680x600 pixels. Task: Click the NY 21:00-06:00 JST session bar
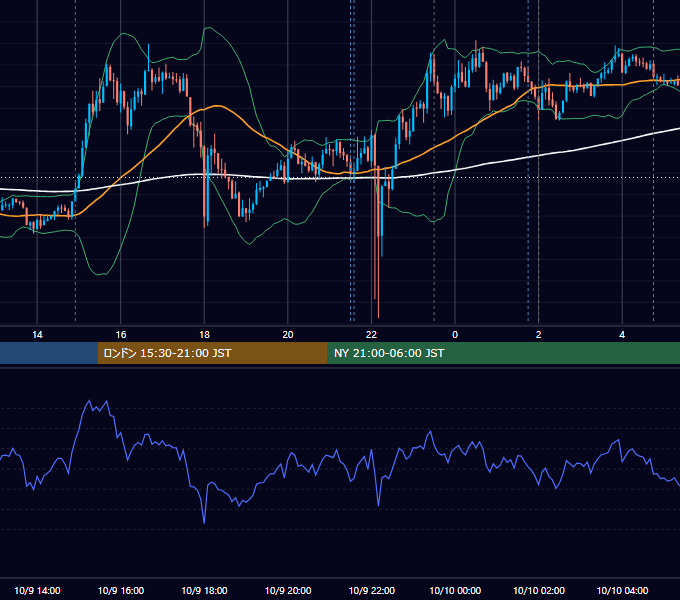click(503, 353)
